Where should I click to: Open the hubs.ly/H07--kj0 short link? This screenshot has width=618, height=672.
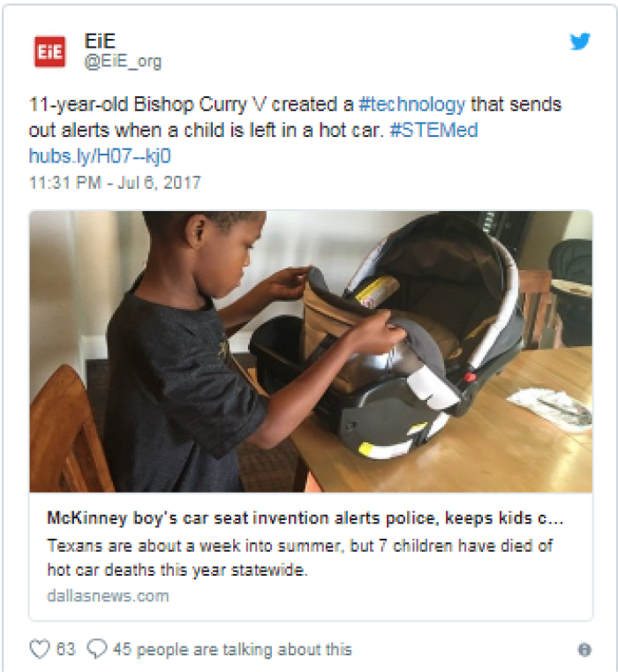click(x=100, y=156)
